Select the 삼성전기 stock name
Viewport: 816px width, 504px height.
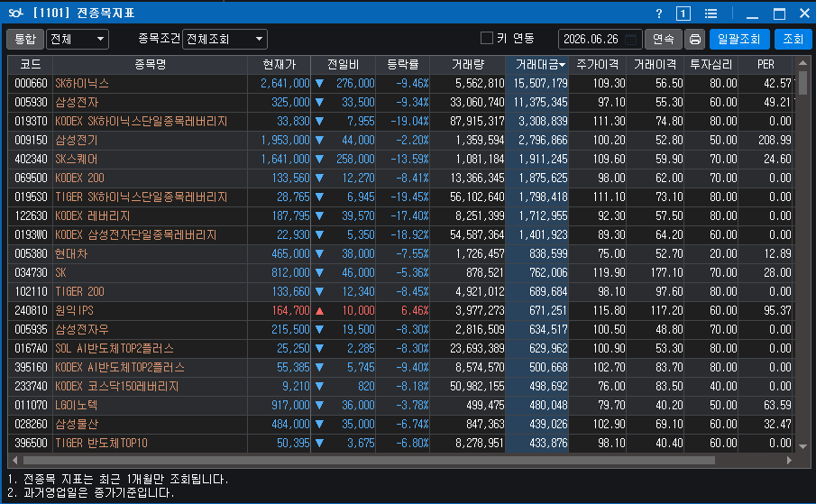[77, 141]
